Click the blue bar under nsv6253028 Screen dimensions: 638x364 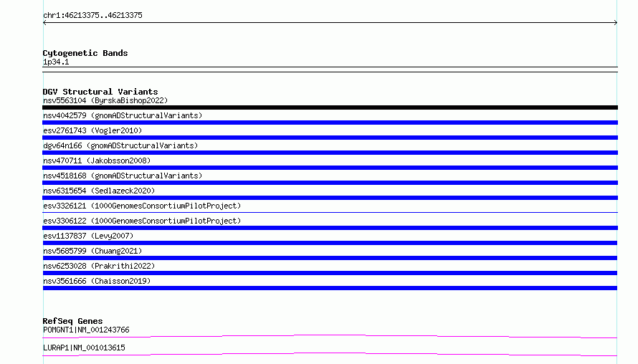tap(330, 273)
